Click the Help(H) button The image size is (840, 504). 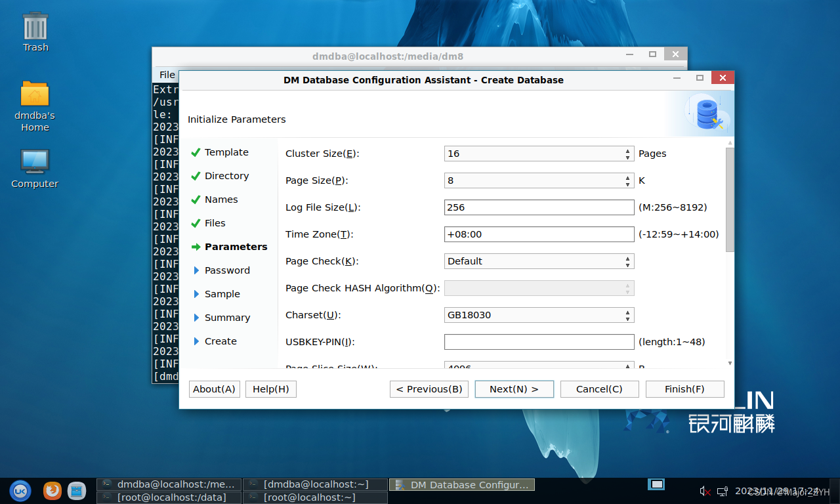coord(270,389)
